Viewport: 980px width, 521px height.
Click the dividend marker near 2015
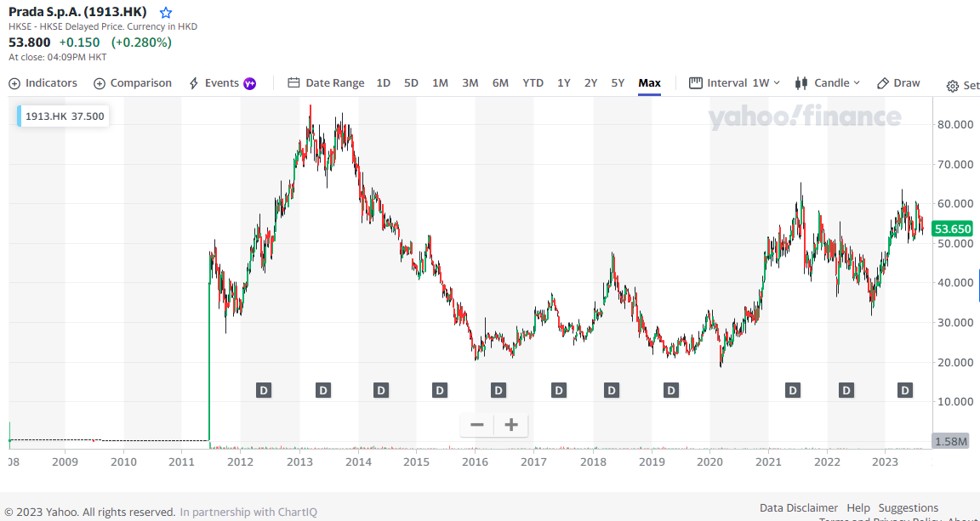tap(440, 390)
